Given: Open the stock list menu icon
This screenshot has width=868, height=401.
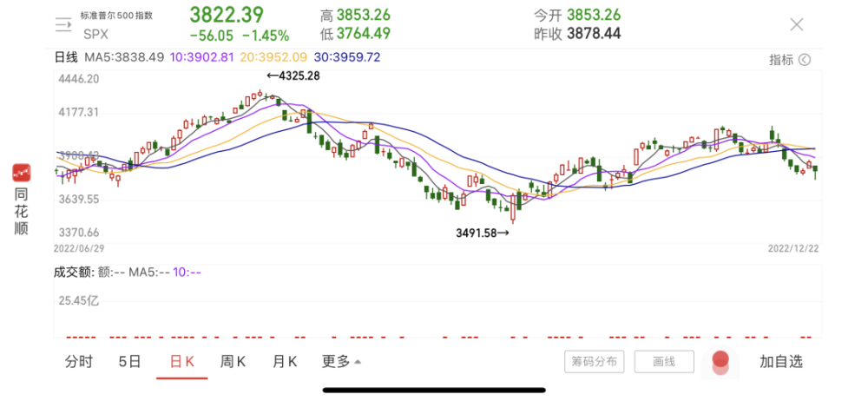Looking at the screenshot, I should [63, 25].
